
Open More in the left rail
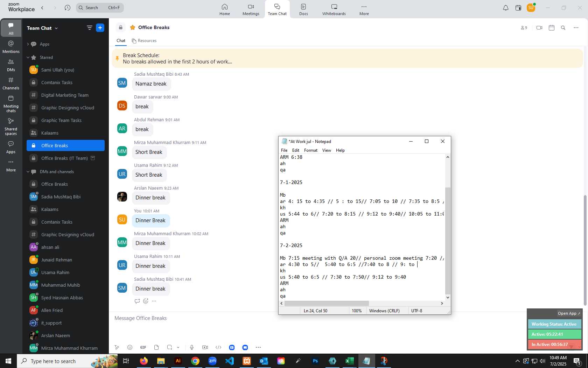(11, 165)
